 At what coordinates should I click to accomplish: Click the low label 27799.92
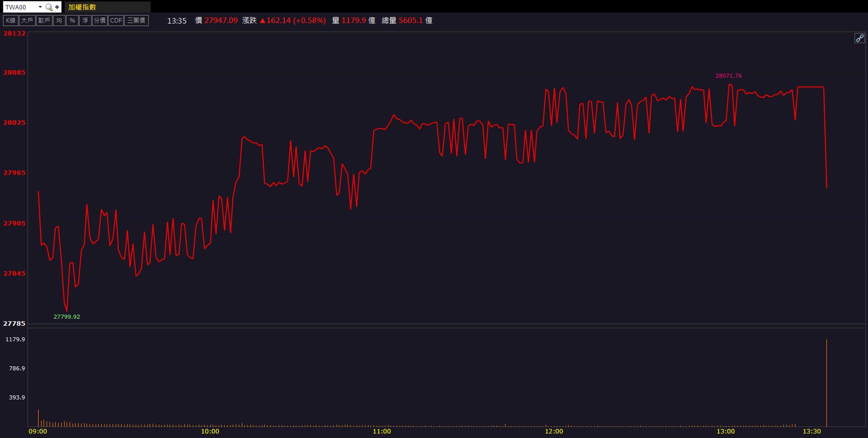click(x=67, y=317)
